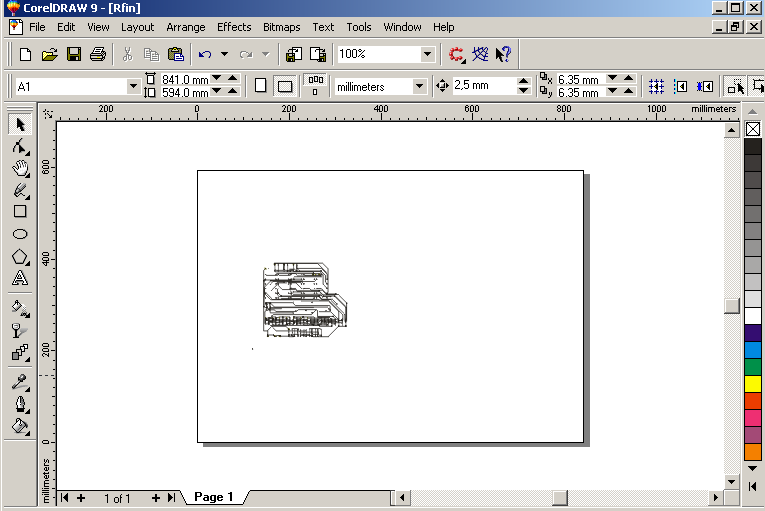Image resolution: width=765 pixels, height=511 pixels.
Task: Decrease page height 594.0 mm
Action: tap(217, 91)
